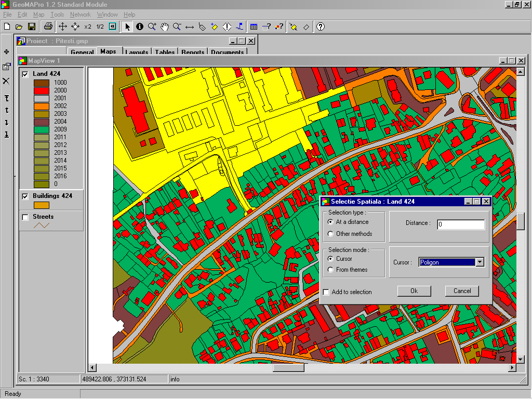Screen dimensions: 532x399
Task: Check the Add to selection checkbox
Action: 326,292
